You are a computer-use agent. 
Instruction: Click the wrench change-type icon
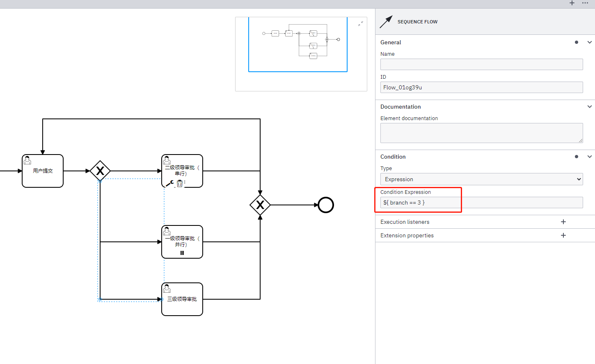coord(170,183)
